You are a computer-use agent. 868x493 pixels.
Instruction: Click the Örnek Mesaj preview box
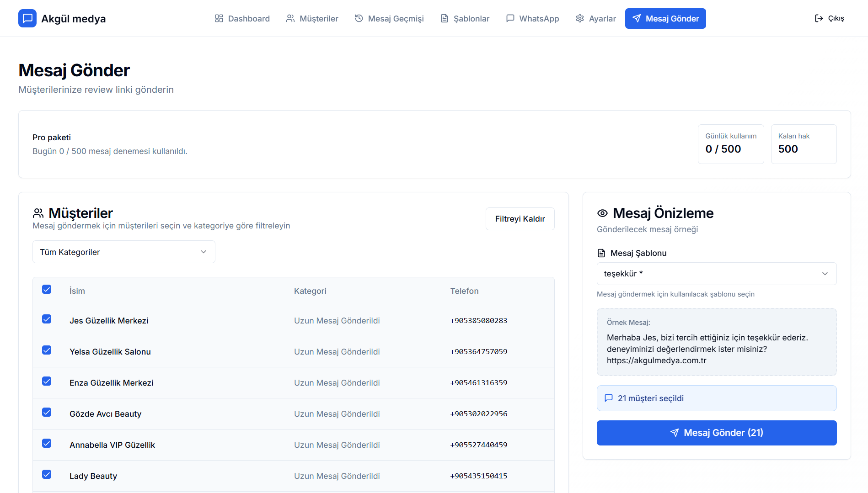point(717,342)
